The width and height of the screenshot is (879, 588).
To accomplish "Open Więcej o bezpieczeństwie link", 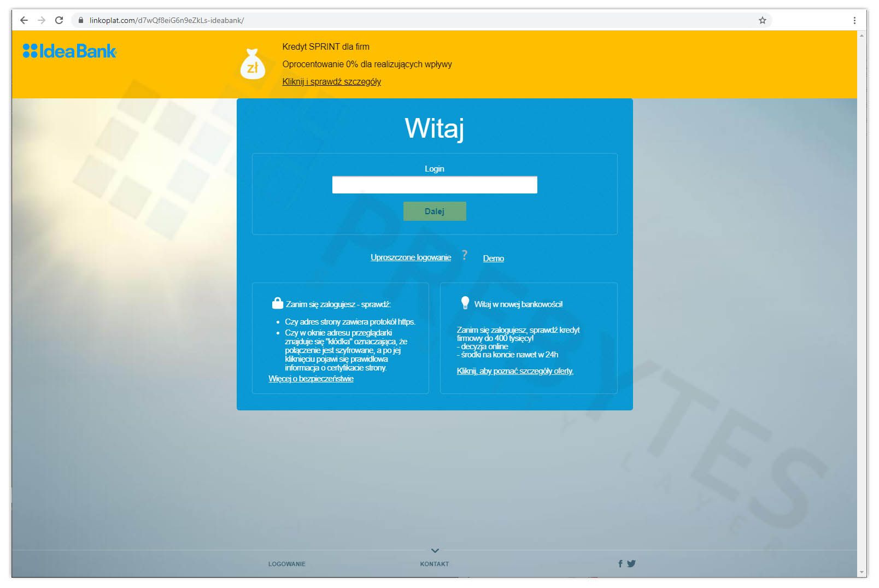I will click(x=311, y=379).
